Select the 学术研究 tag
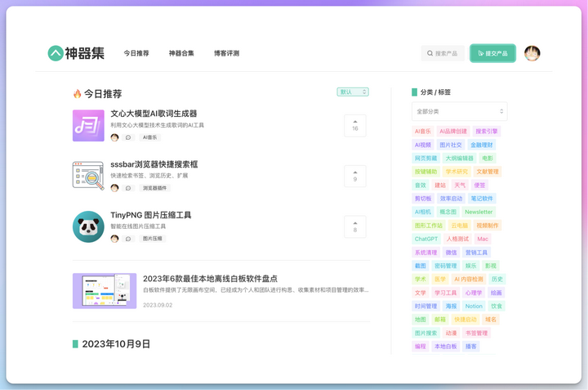The image size is (588, 390). coord(457,172)
